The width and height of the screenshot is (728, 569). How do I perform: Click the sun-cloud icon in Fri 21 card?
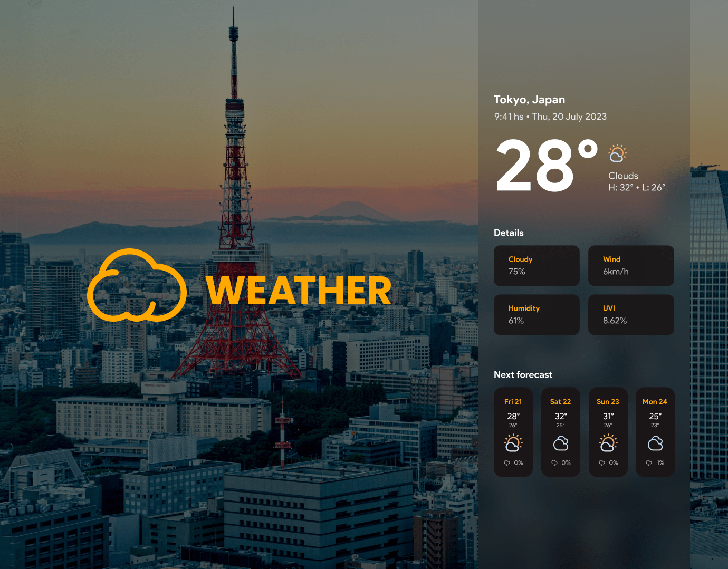tap(513, 443)
